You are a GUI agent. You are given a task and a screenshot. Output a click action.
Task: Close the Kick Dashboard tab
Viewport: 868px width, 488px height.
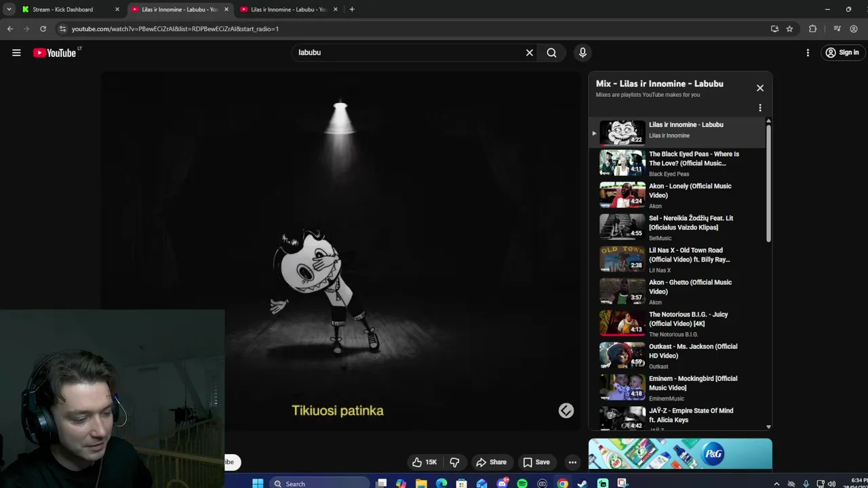pos(117,9)
